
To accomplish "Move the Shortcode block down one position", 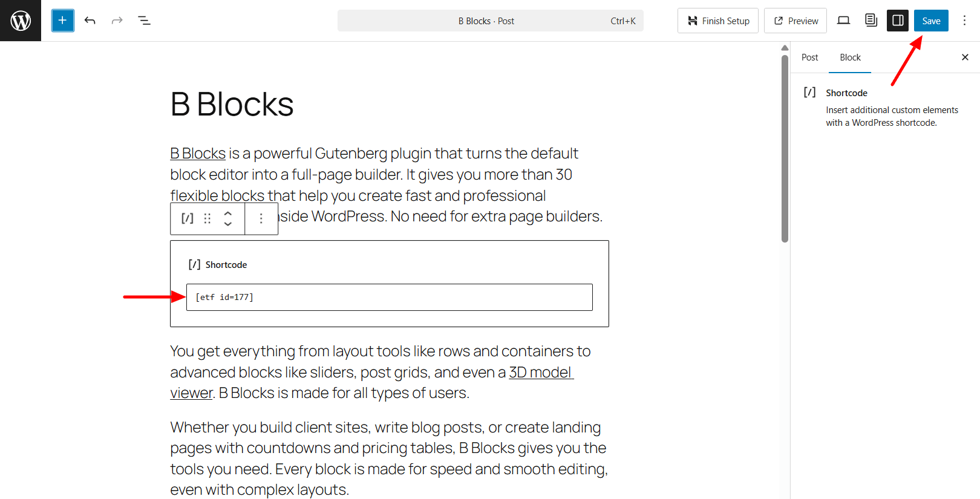I will tap(227, 223).
